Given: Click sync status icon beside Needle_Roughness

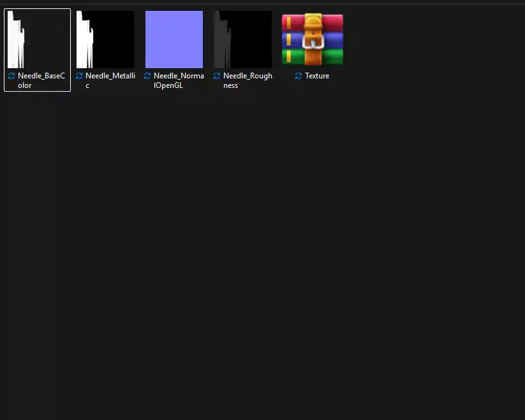Looking at the screenshot, I should [x=217, y=76].
